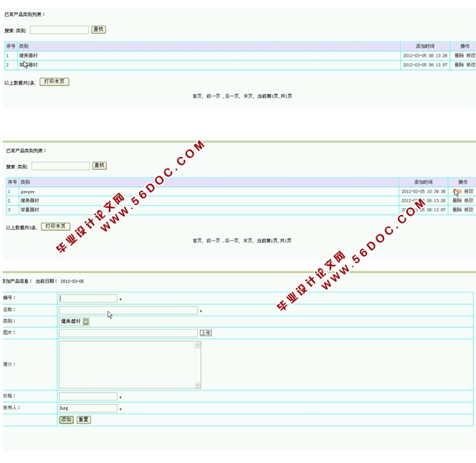Click the 添加时间 header in two-record list

pyautogui.click(x=425, y=46)
